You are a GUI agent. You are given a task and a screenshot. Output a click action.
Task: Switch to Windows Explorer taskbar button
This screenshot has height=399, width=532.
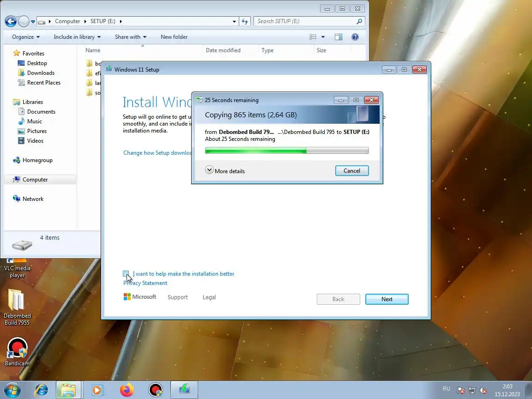[68, 390]
